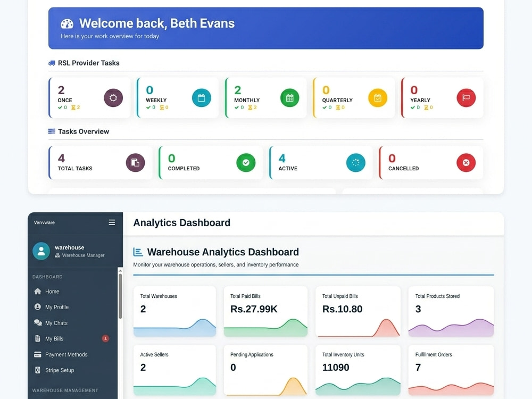
Task: Open the Completed tasks card
Action: 211,163
